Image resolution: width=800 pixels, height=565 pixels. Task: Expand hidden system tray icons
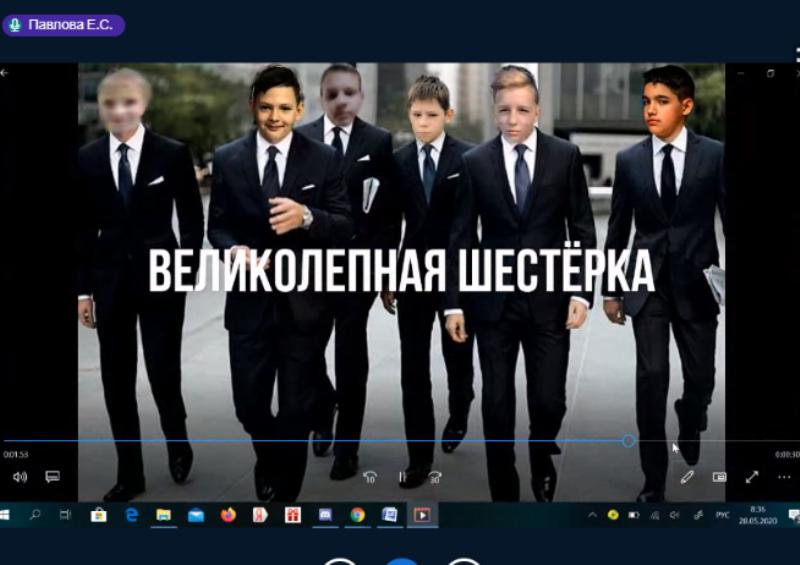click(x=592, y=515)
